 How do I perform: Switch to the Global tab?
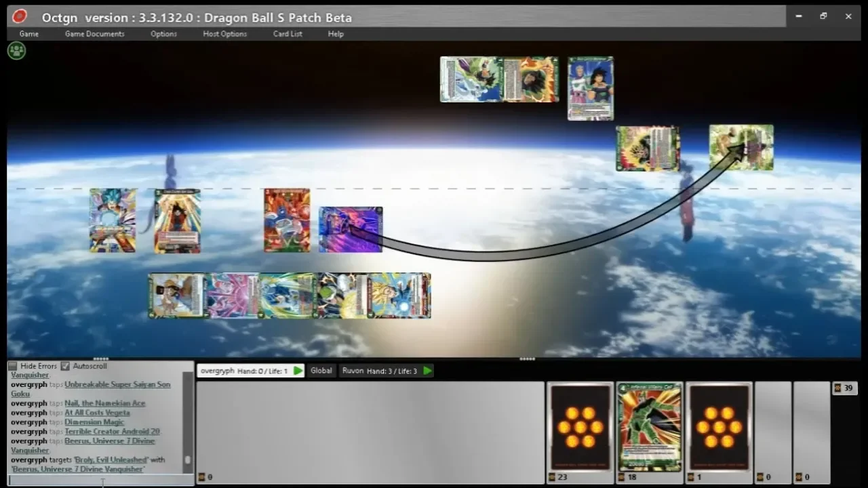(x=321, y=371)
